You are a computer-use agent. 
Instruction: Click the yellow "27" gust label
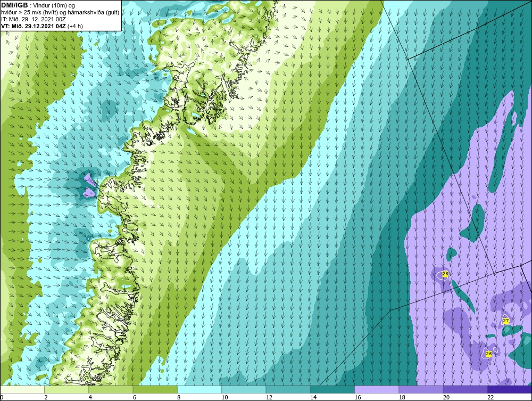[506, 321]
